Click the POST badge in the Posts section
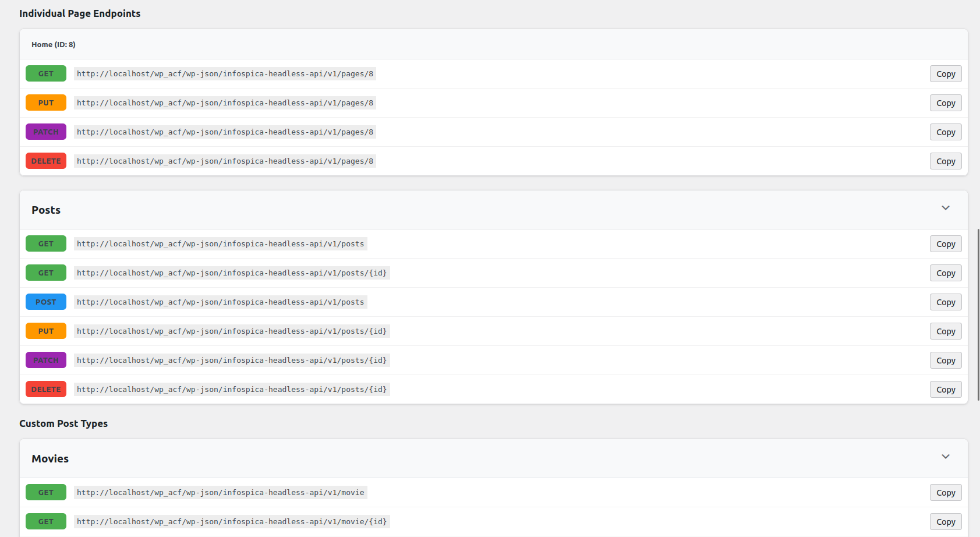 (x=45, y=302)
